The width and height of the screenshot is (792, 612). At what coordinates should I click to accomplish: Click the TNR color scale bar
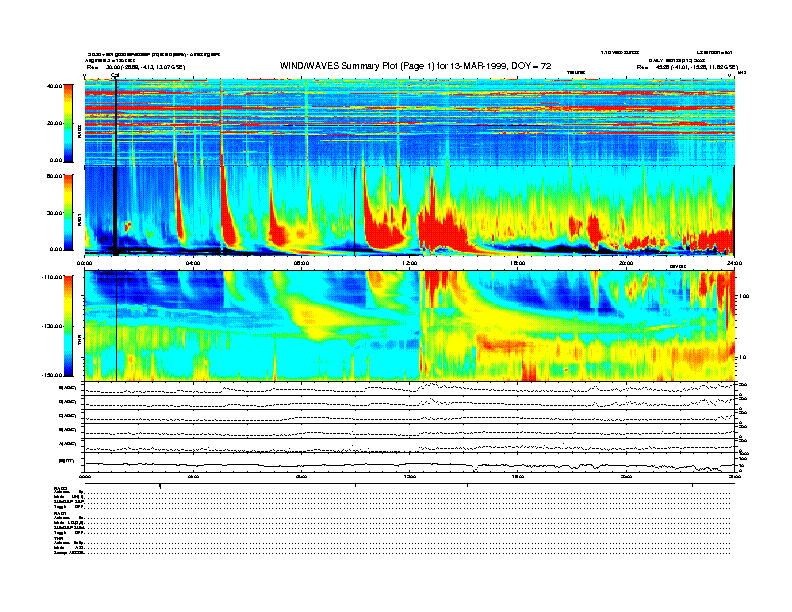(x=68, y=326)
